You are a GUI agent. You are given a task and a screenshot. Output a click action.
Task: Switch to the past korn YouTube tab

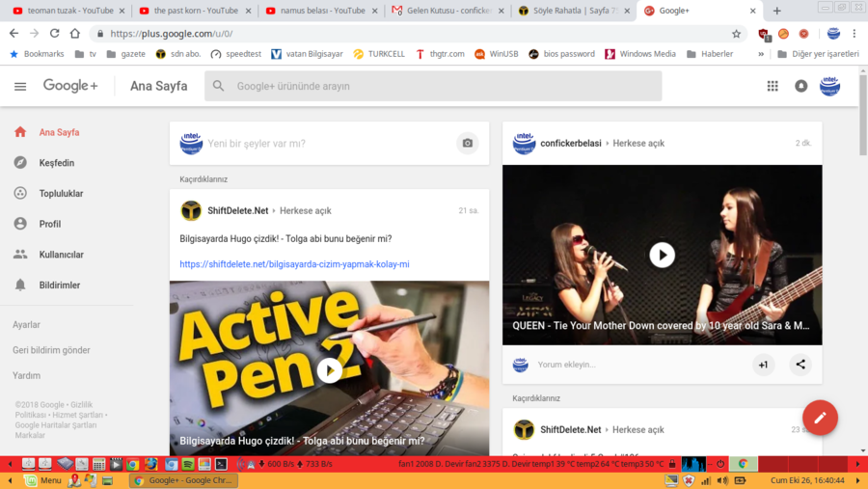point(195,11)
